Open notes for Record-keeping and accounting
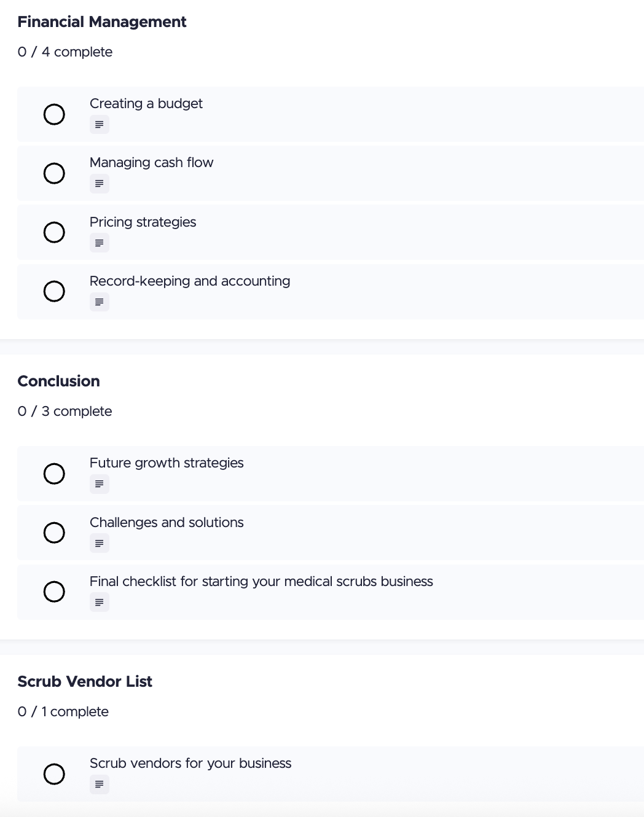This screenshot has height=817, width=644. 99,302
